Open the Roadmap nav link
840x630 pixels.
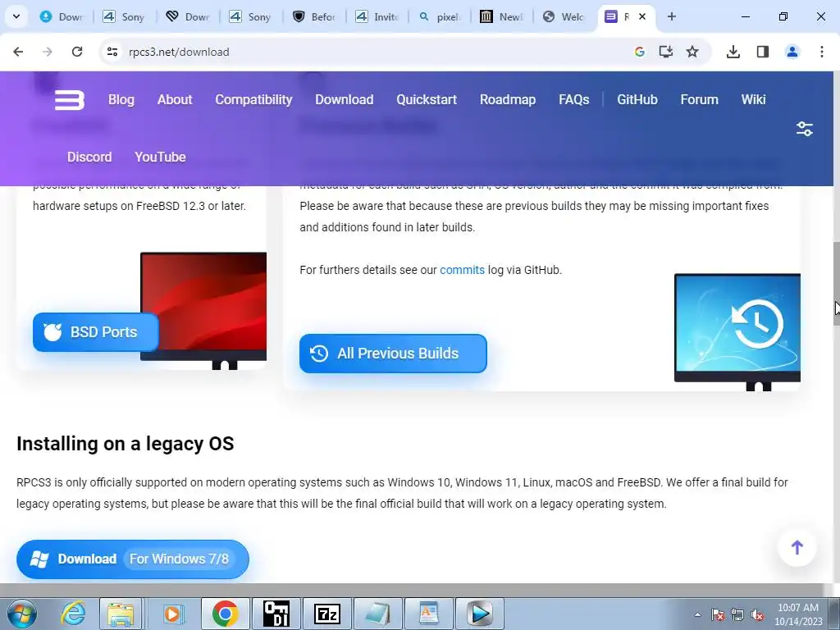click(x=507, y=99)
